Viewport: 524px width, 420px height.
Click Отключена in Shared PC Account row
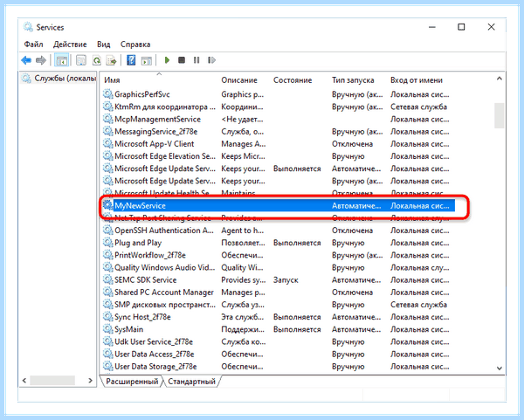click(x=352, y=293)
